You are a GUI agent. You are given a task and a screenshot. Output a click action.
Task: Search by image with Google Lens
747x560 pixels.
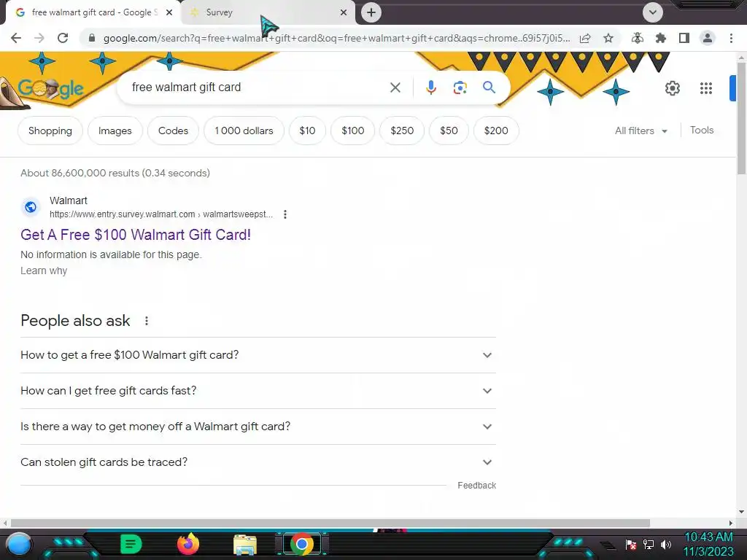pos(460,87)
